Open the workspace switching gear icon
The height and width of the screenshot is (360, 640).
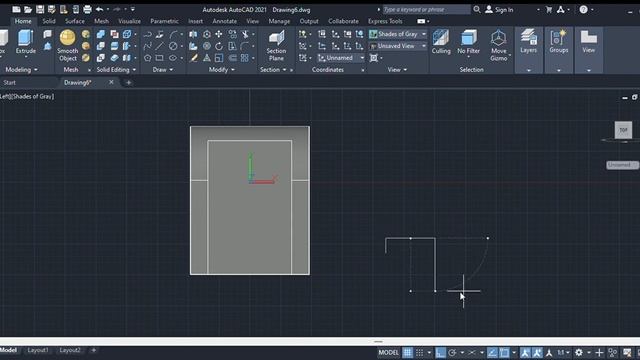(579, 352)
